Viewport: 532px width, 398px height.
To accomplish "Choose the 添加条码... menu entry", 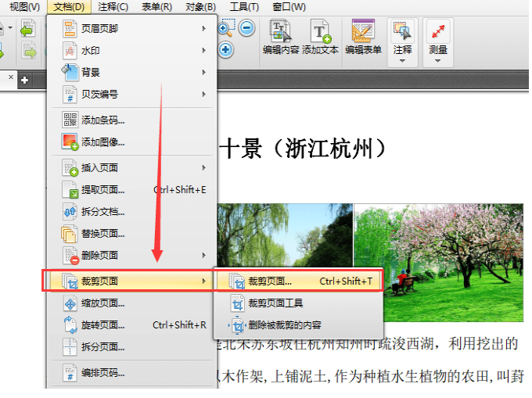I will [132, 120].
